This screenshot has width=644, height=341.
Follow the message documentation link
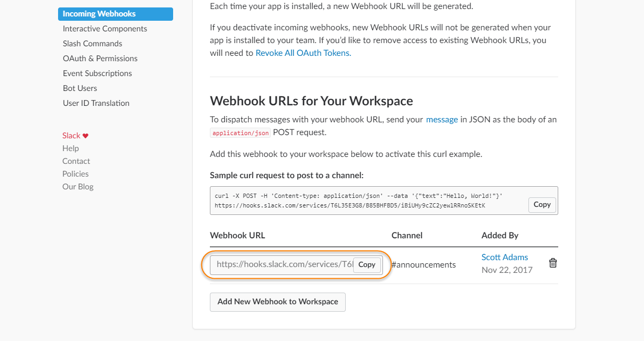(442, 120)
